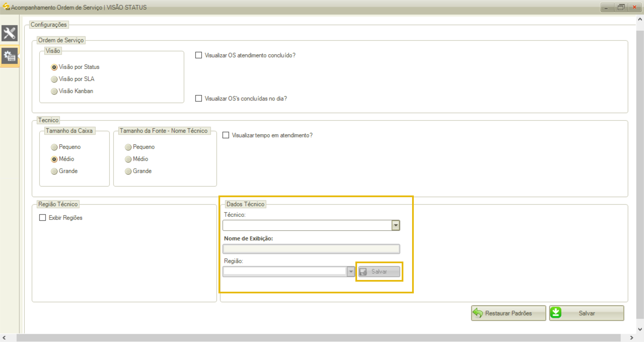This screenshot has width=644, height=342.
Task: Expand the Técnico dropdown arrow
Action: (396, 225)
